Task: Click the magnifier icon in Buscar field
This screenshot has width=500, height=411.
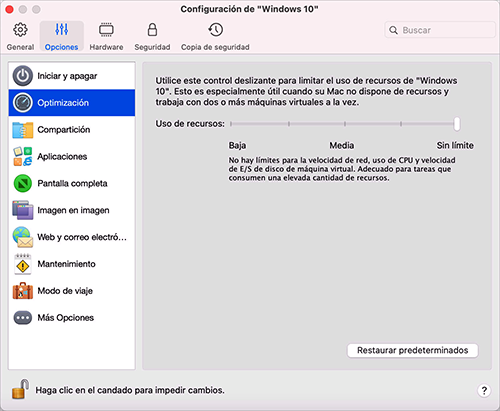Action: [x=393, y=30]
